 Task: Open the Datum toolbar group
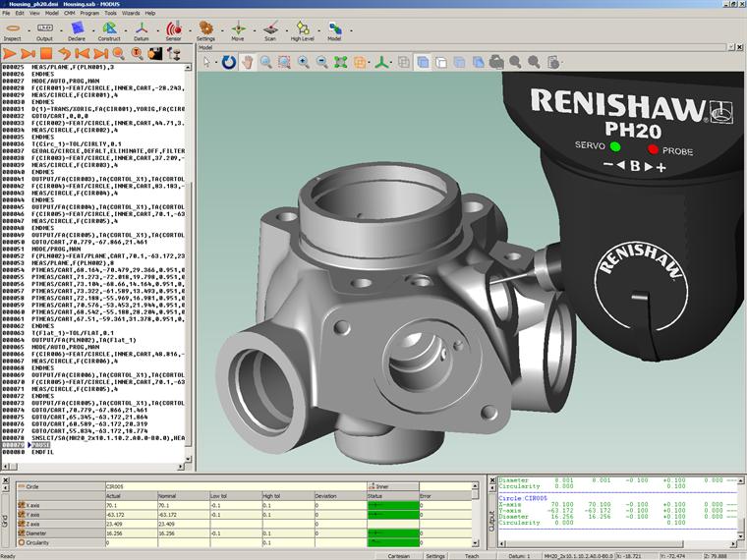[x=142, y=30]
